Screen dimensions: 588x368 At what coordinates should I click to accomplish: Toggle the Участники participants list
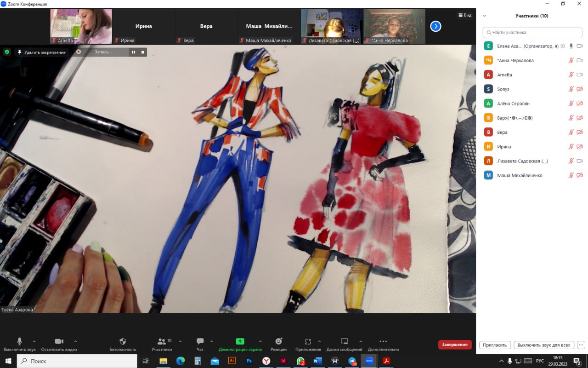click(161, 342)
